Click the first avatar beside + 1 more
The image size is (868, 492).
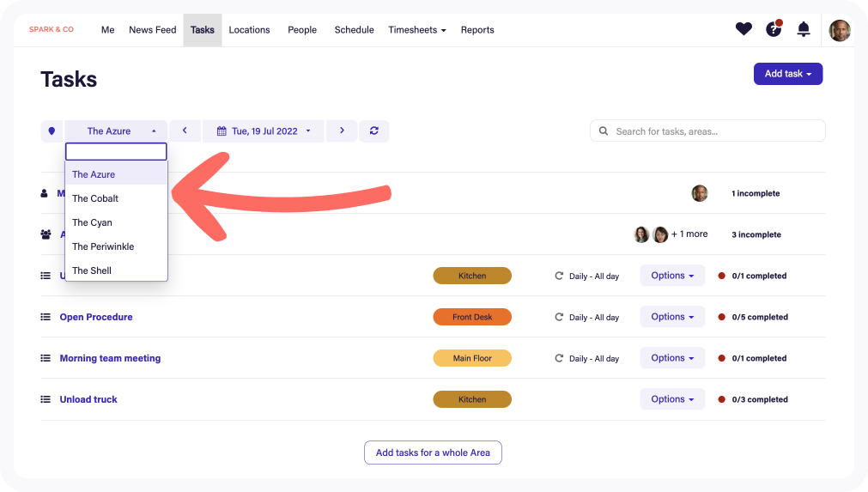tap(641, 234)
